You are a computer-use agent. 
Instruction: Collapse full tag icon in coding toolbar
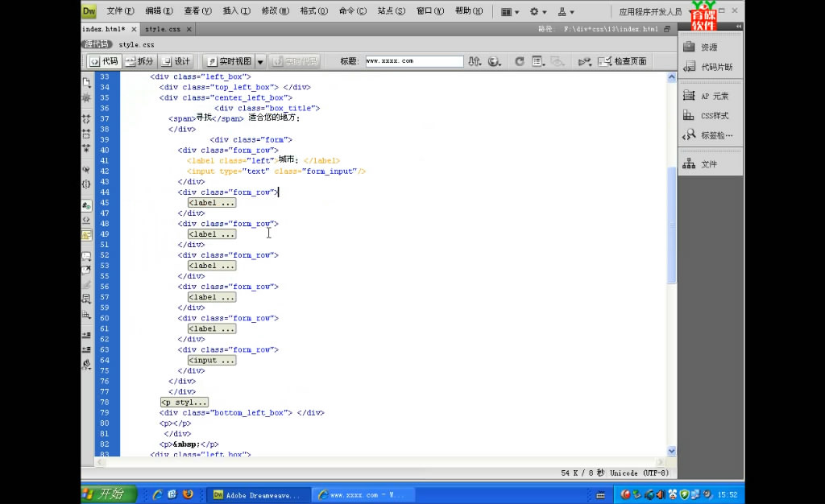click(x=86, y=119)
